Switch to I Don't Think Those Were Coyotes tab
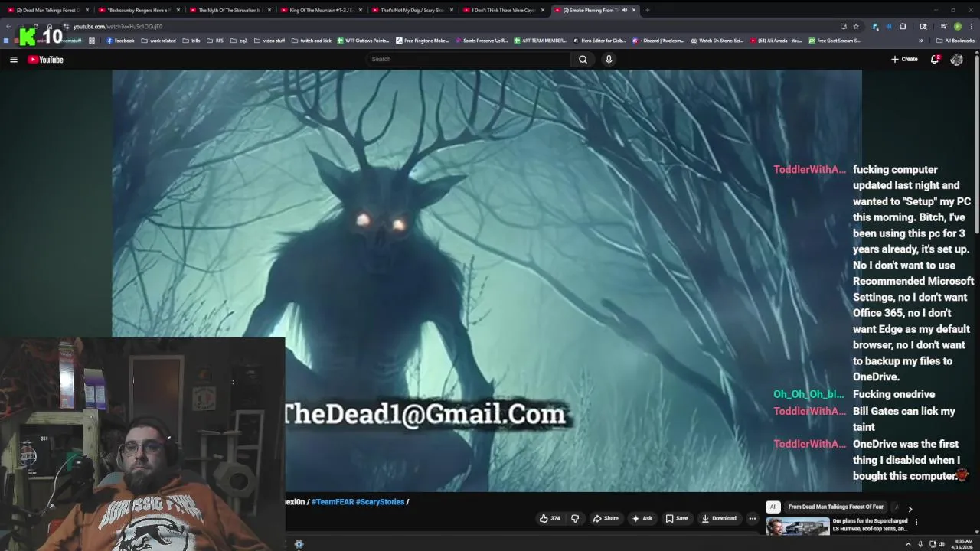 [502, 10]
